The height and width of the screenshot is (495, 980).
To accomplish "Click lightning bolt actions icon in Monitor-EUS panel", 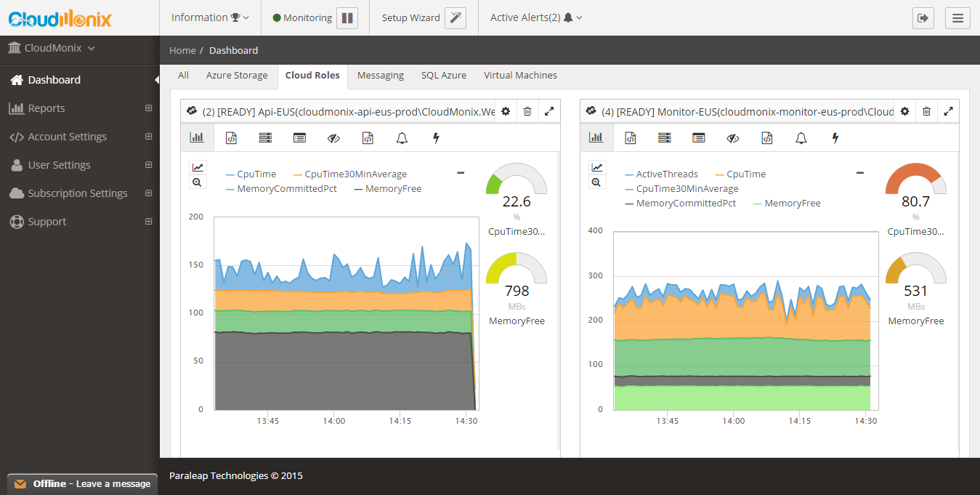I will (835, 137).
